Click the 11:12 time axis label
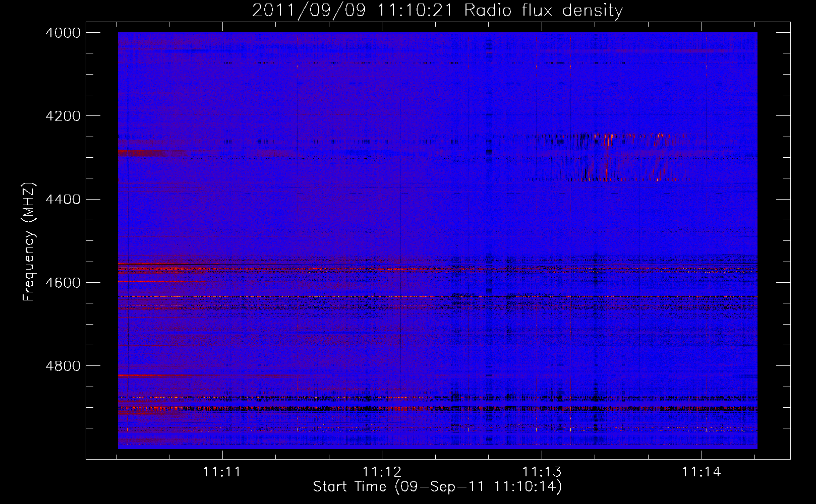Image resolution: width=816 pixels, height=504 pixels. (382, 472)
